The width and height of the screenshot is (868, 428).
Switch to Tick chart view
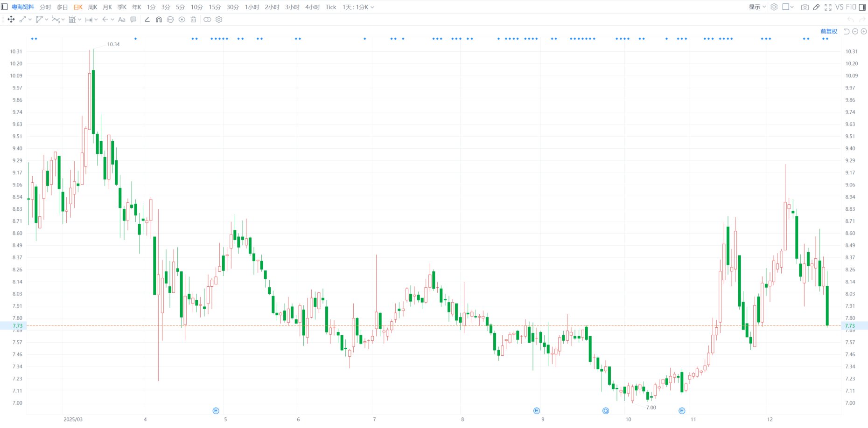(331, 7)
